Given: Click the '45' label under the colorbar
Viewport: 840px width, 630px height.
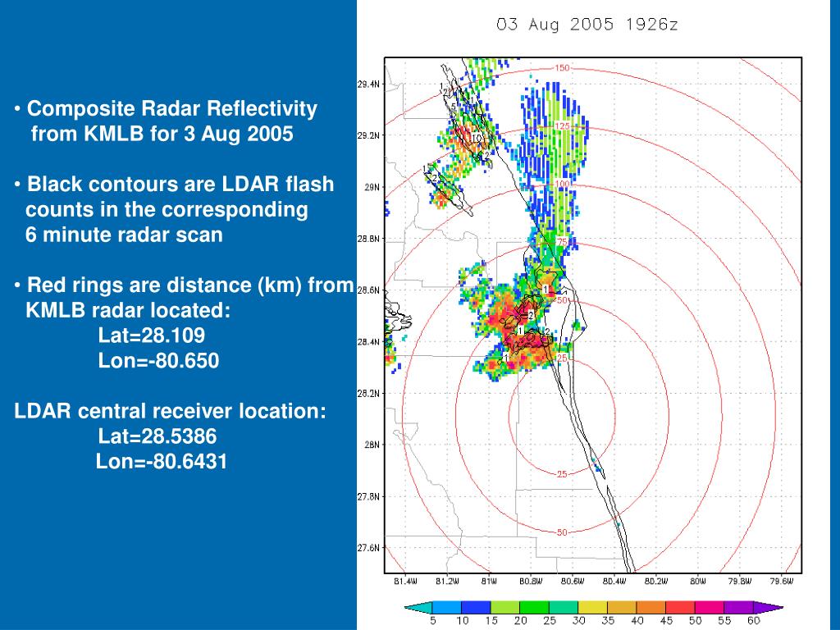Looking at the screenshot, I should (x=666, y=620).
